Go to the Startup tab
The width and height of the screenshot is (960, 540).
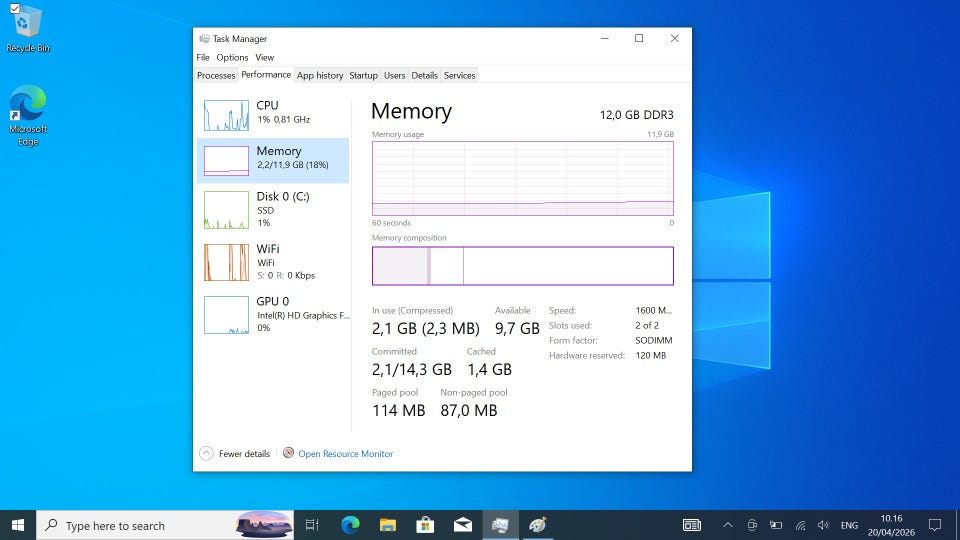(363, 75)
